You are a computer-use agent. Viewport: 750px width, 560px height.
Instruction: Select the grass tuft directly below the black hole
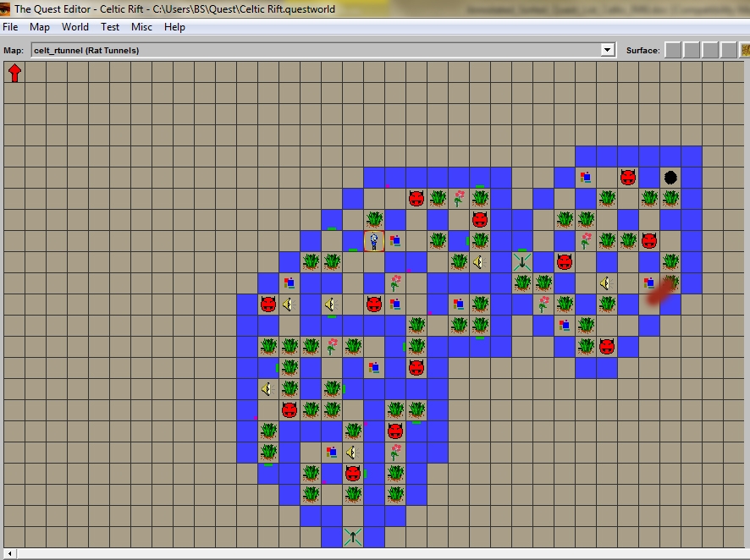coord(670,198)
